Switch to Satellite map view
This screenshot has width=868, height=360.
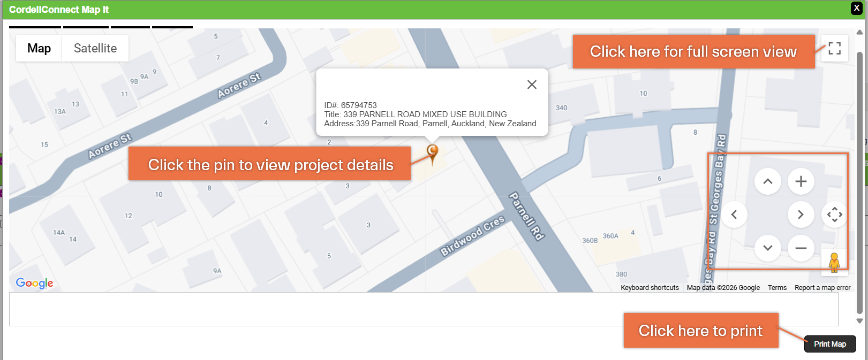click(95, 48)
